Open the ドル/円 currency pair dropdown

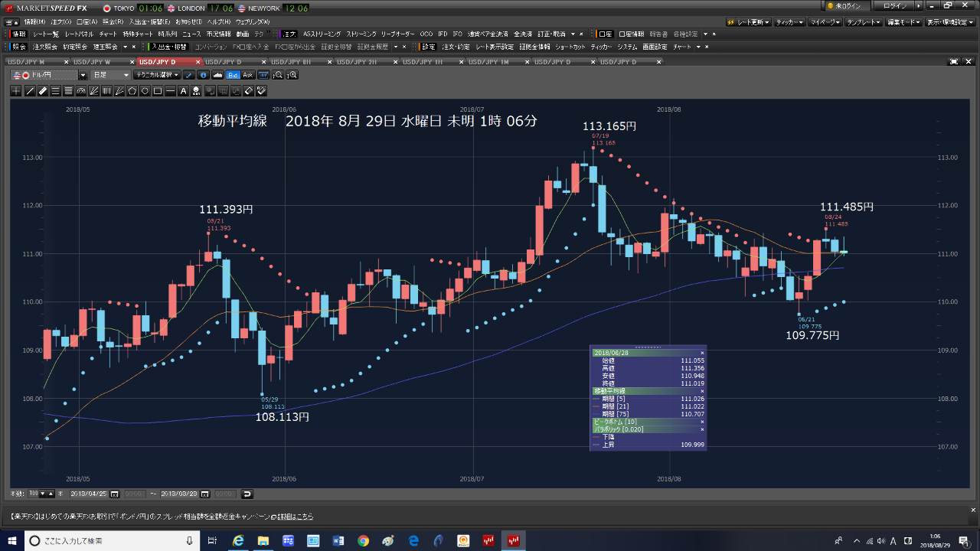[x=83, y=75]
